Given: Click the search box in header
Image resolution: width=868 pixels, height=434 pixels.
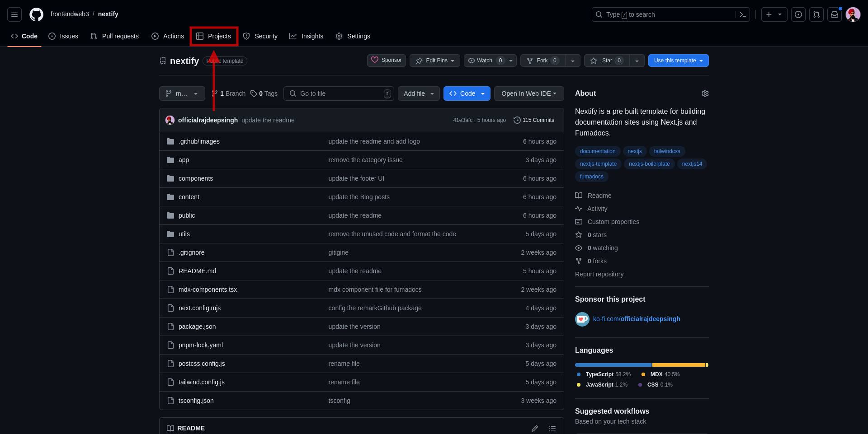Looking at the screenshot, I should coord(664,14).
